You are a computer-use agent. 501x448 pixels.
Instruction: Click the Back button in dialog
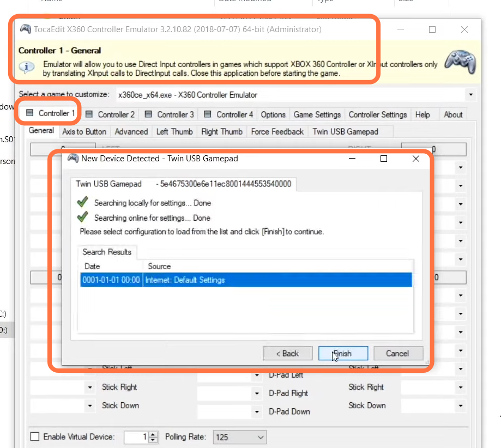(x=288, y=353)
